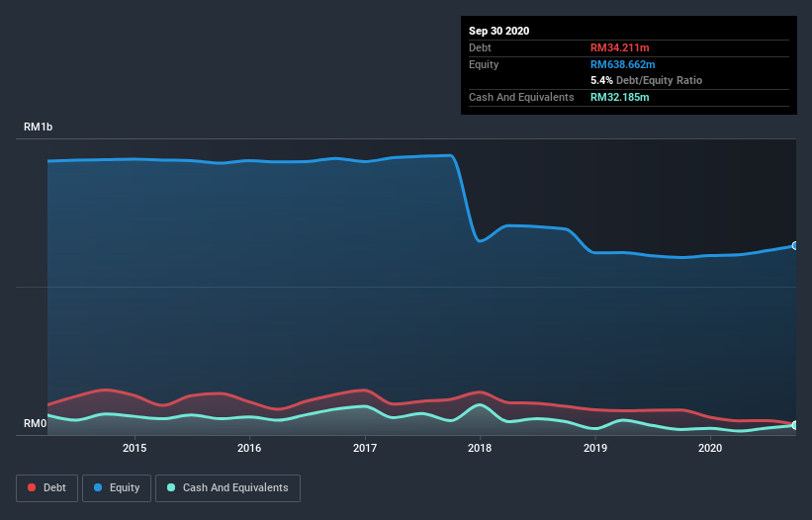Click the 2018 x-axis label

(480, 448)
